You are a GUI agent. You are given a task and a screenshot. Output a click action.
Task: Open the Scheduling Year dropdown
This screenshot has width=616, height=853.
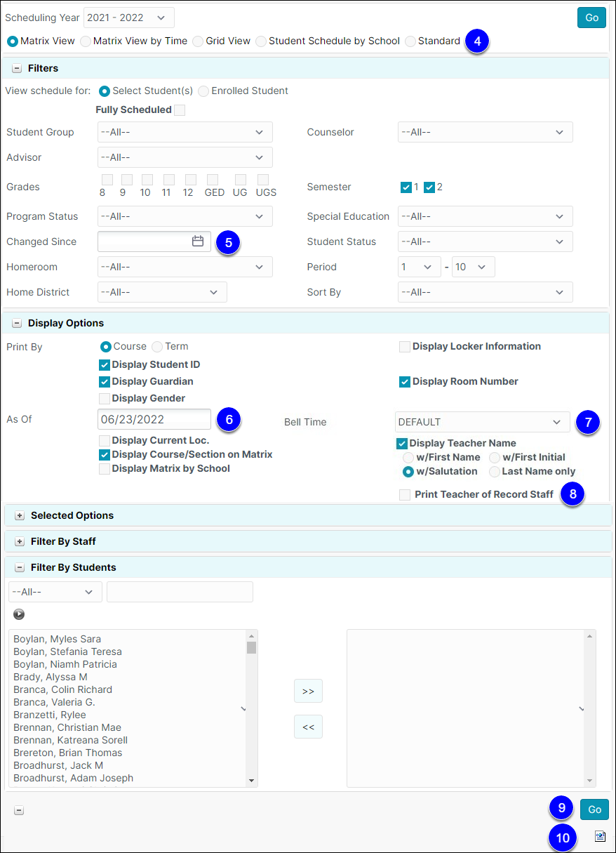129,18
